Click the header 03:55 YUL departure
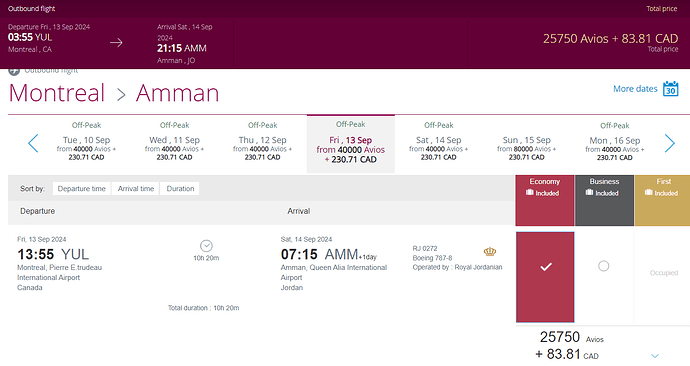This screenshot has width=690, height=366. coord(30,37)
